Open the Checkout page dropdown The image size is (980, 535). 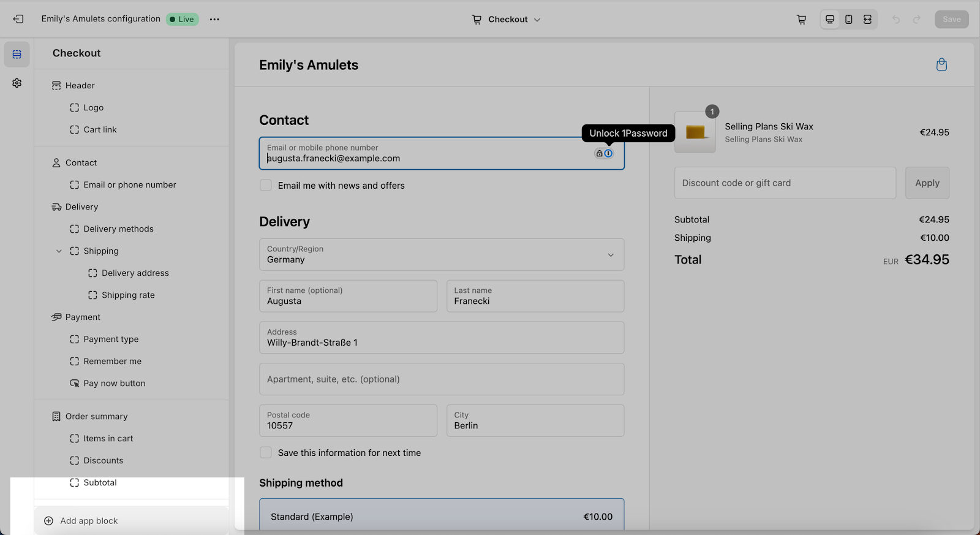click(507, 20)
